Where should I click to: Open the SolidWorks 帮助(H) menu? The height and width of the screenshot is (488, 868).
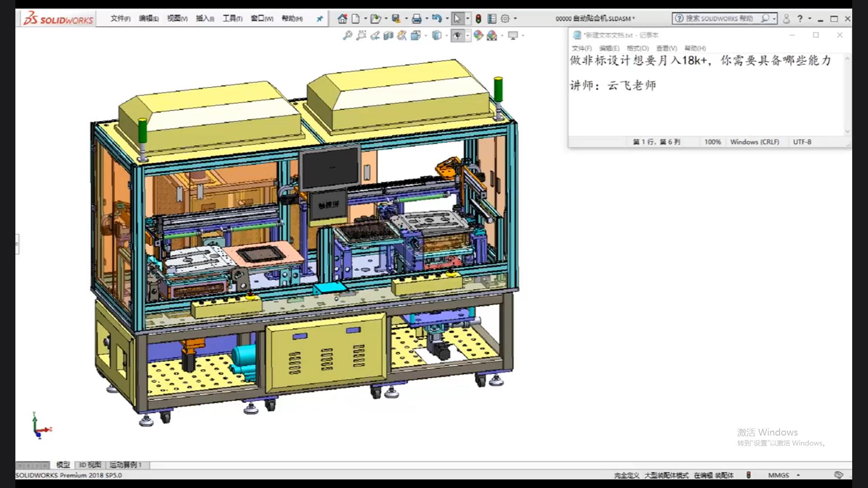(292, 19)
